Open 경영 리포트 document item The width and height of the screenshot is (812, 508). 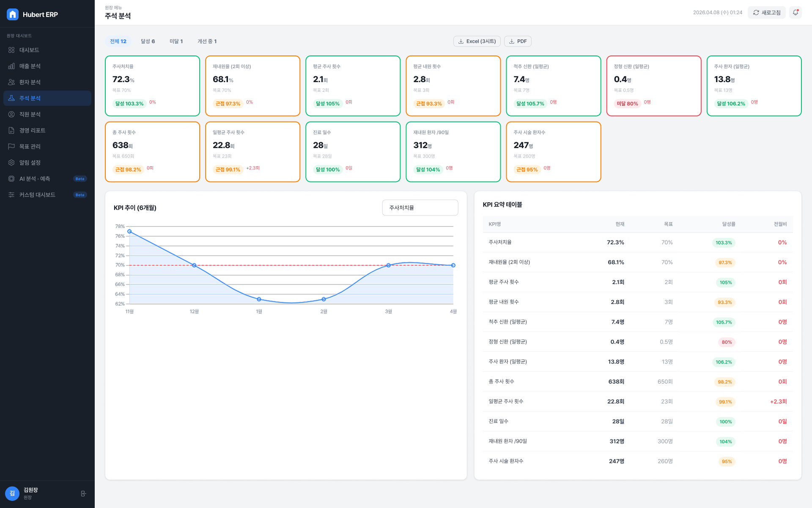pos(47,130)
